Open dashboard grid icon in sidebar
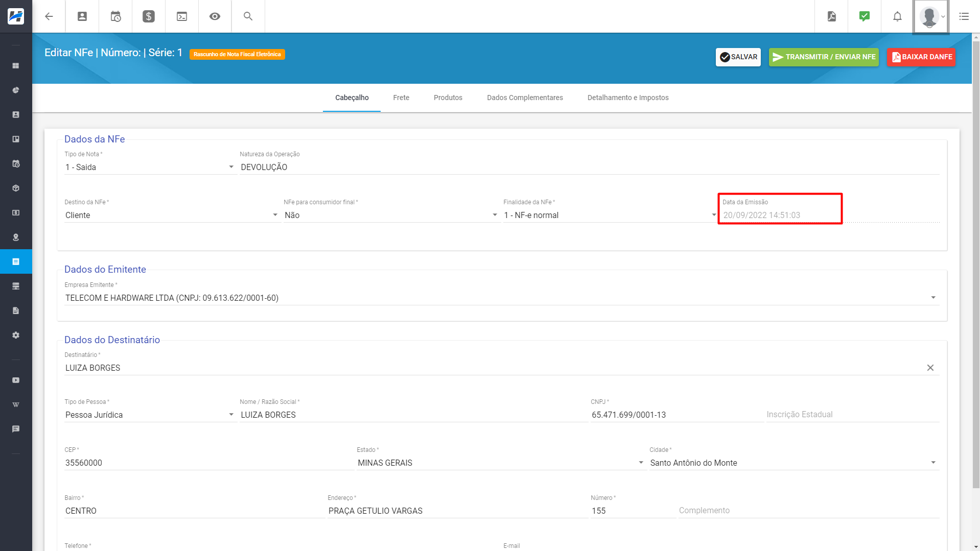Screen dimensions: 980x551 click(16, 66)
